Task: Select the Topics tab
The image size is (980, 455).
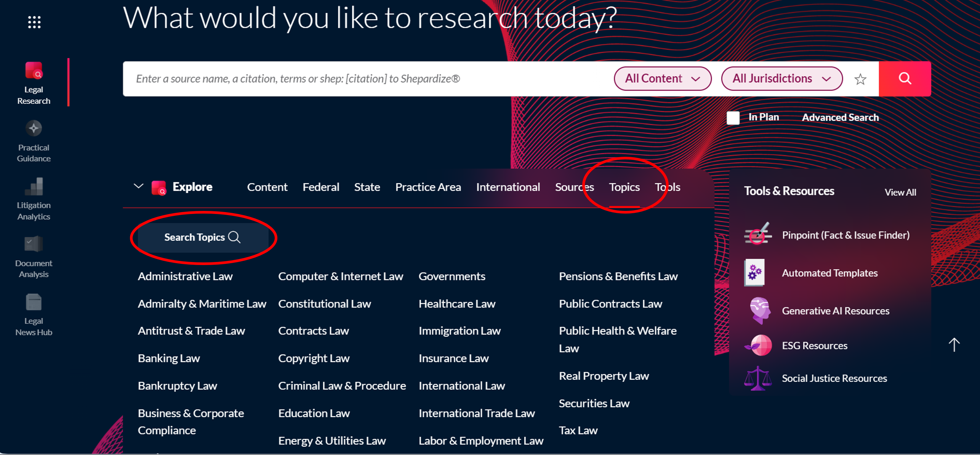Action: 624,187
